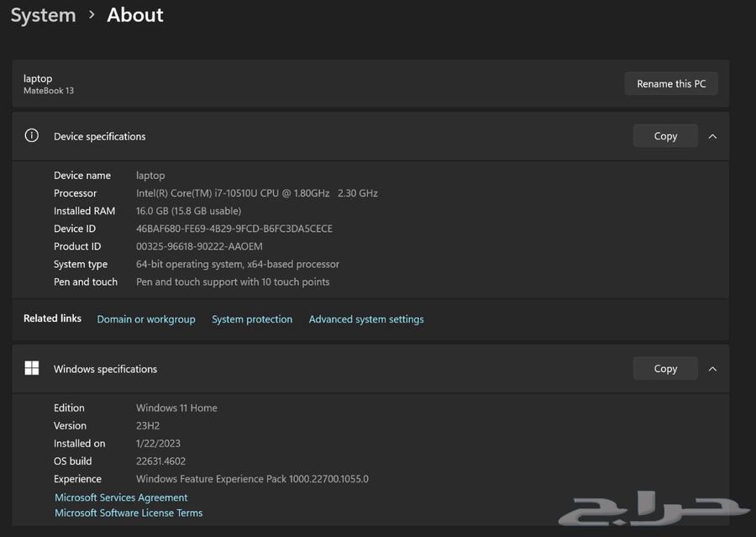Copy the Device specifications
756x537 pixels.
665,136
